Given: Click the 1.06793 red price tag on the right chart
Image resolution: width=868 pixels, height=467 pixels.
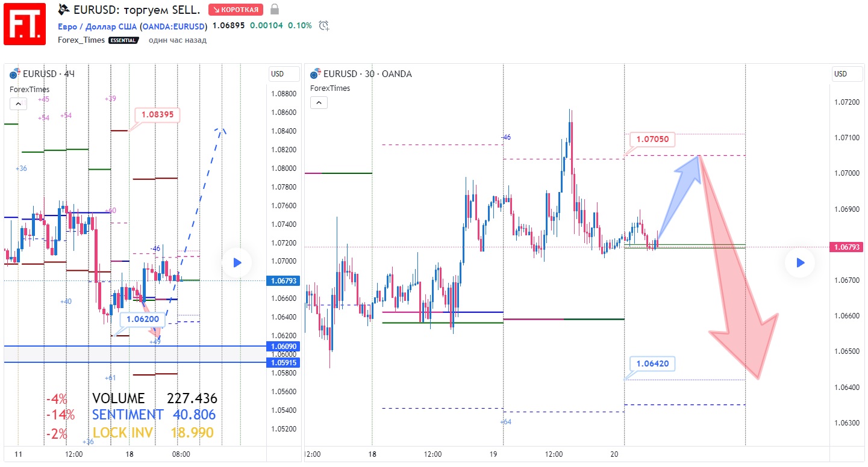Looking at the screenshot, I should coord(847,247).
